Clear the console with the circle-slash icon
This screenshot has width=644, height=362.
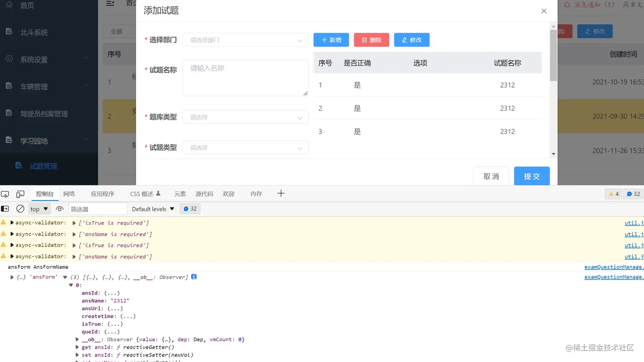(x=20, y=209)
